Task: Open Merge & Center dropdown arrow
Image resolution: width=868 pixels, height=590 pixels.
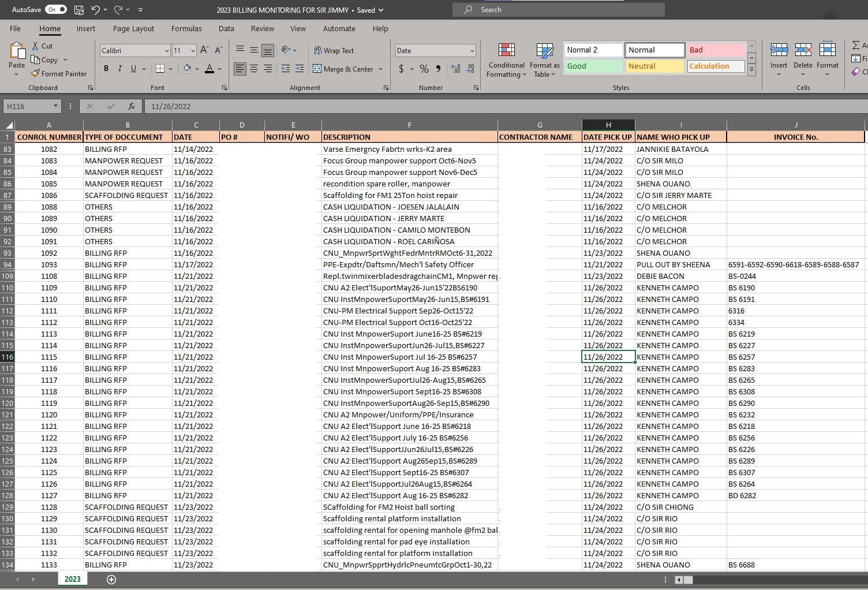Action: click(x=381, y=69)
